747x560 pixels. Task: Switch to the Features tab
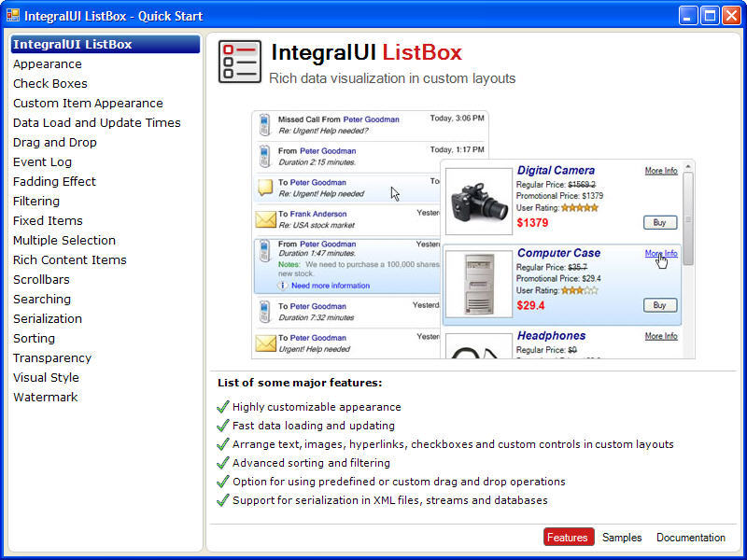569,538
